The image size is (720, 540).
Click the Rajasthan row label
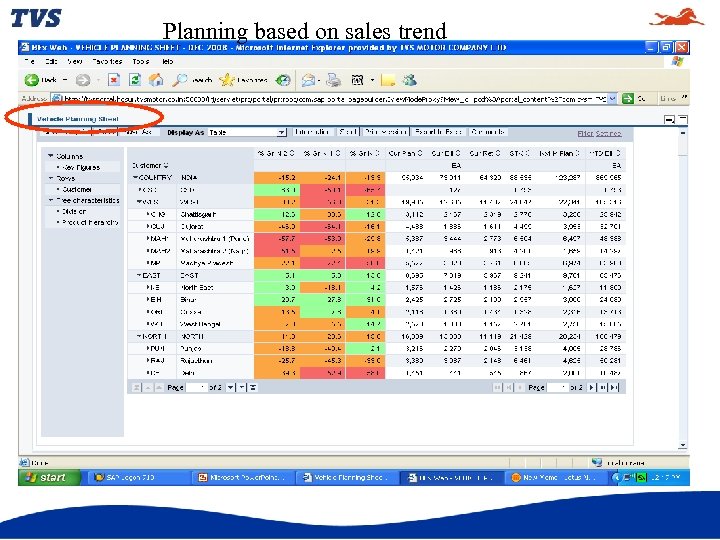click(196, 361)
